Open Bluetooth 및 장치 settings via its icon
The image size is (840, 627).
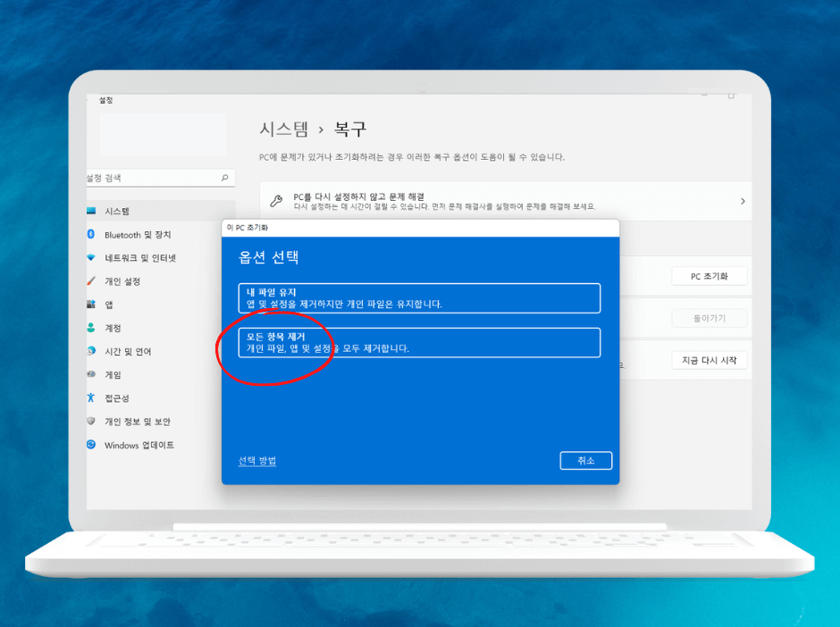click(93, 234)
